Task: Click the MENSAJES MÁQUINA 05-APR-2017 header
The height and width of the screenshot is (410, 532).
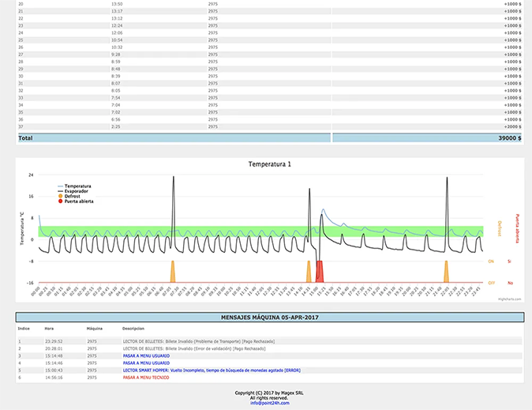Action: coord(269,318)
